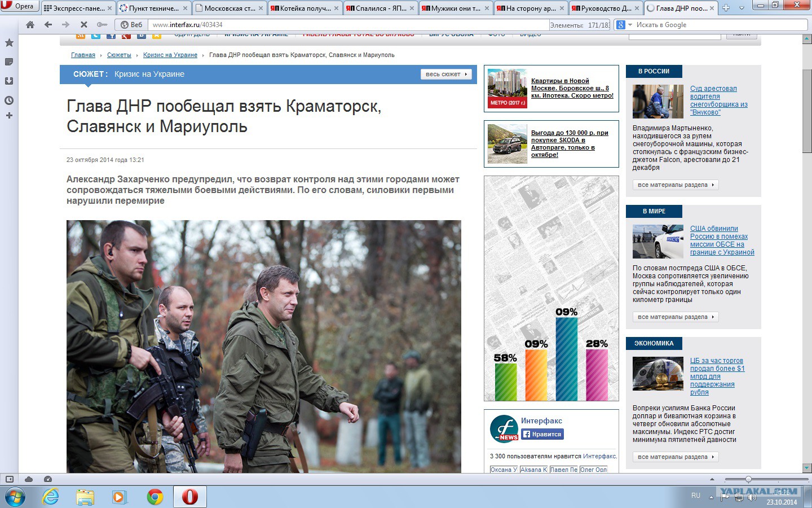Switch to the Спалился - ЯП tab

tap(380, 8)
